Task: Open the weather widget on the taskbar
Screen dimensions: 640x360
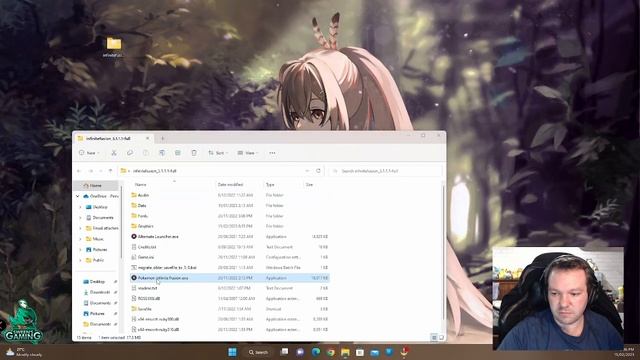Action: pyautogui.click(x=24, y=352)
